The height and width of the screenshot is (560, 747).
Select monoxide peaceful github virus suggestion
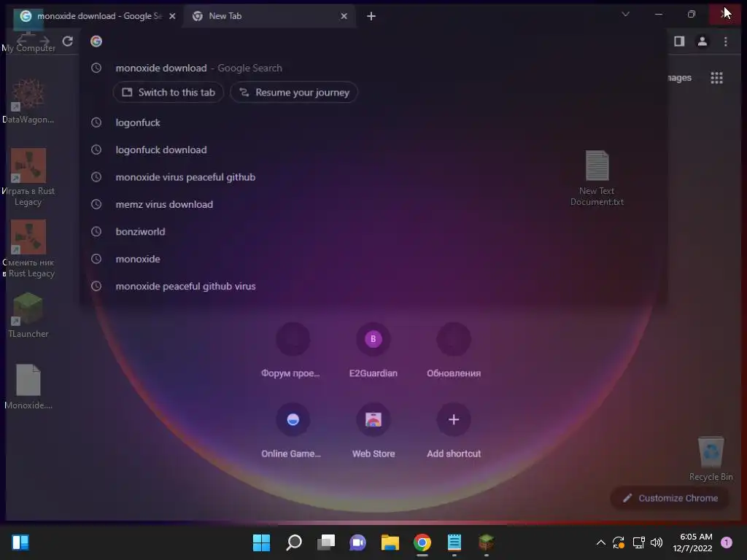373,286
